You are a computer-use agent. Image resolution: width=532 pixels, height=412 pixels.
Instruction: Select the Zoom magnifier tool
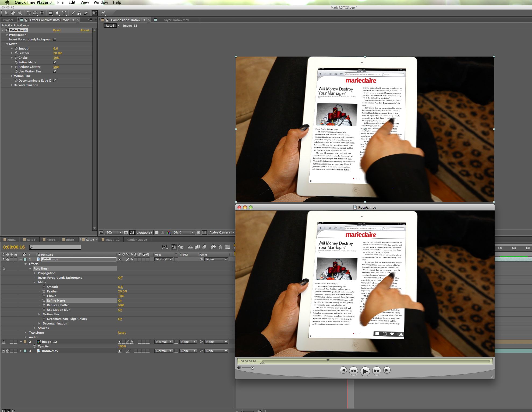pos(20,13)
